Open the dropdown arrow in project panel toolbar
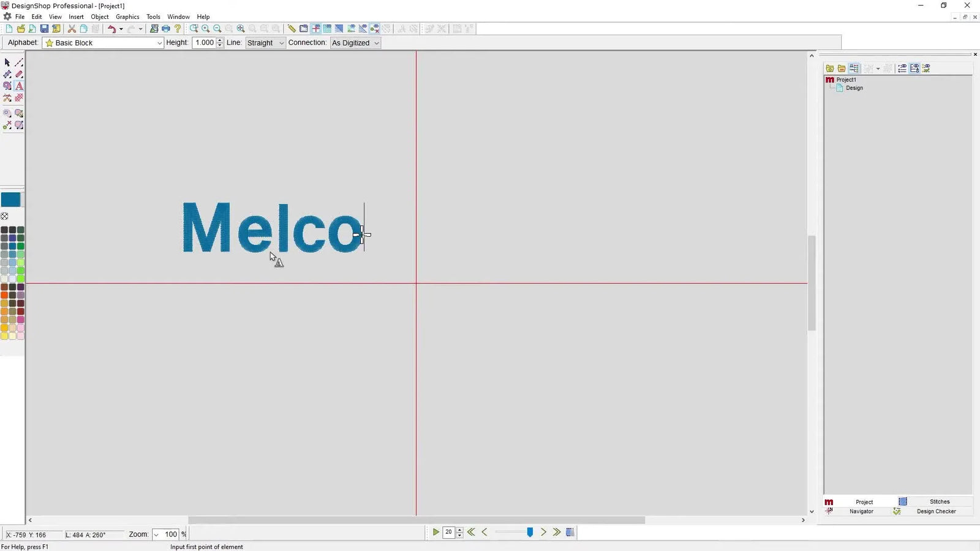980x551 pixels. (878, 69)
